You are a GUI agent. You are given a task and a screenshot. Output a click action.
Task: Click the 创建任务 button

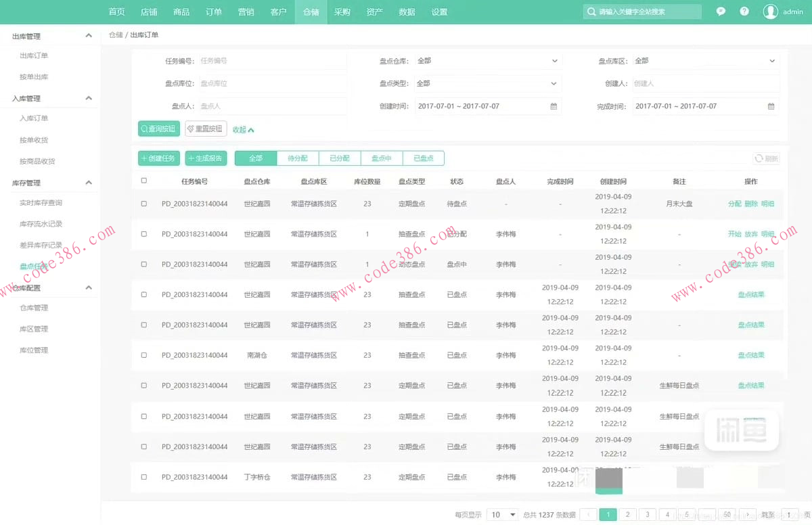(x=159, y=158)
